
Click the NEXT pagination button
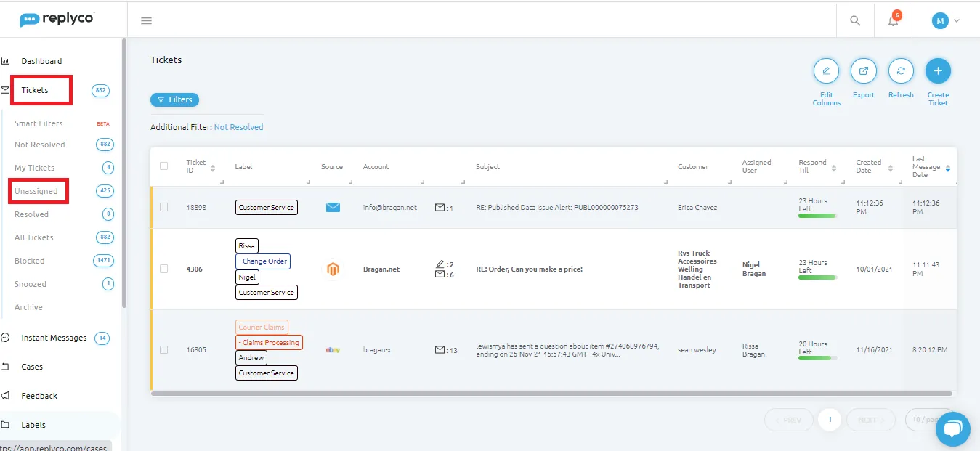click(871, 420)
